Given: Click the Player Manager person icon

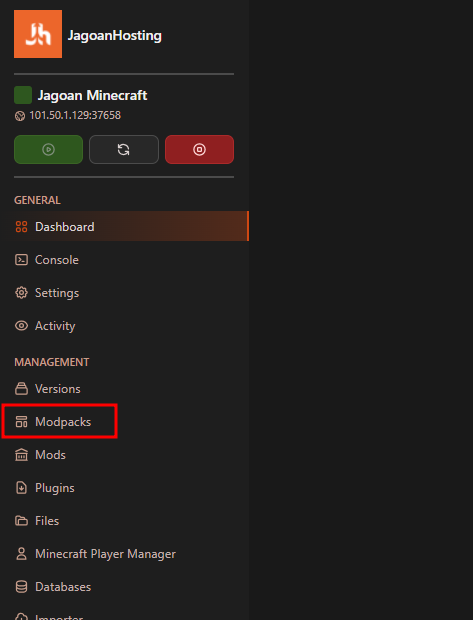Looking at the screenshot, I should [21, 554].
